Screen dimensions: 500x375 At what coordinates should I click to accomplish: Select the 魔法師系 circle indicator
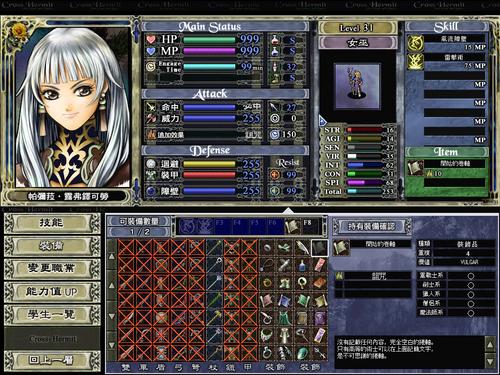click(470, 313)
